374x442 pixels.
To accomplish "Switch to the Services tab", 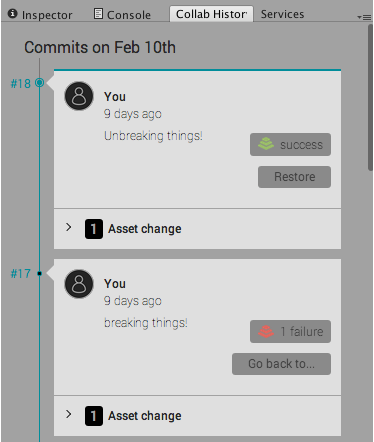I will tap(282, 14).
